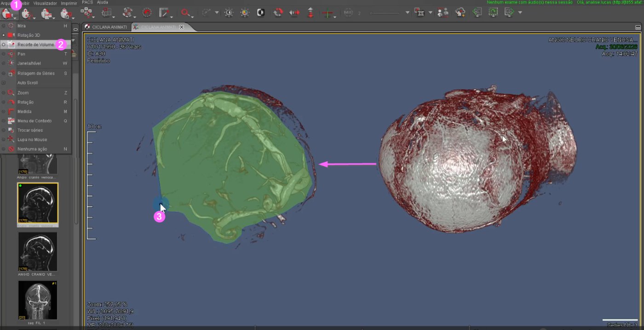The width and height of the screenshot is (644, 330).
Task: Open the Ajuda menu
Action: tap(102, 2)
